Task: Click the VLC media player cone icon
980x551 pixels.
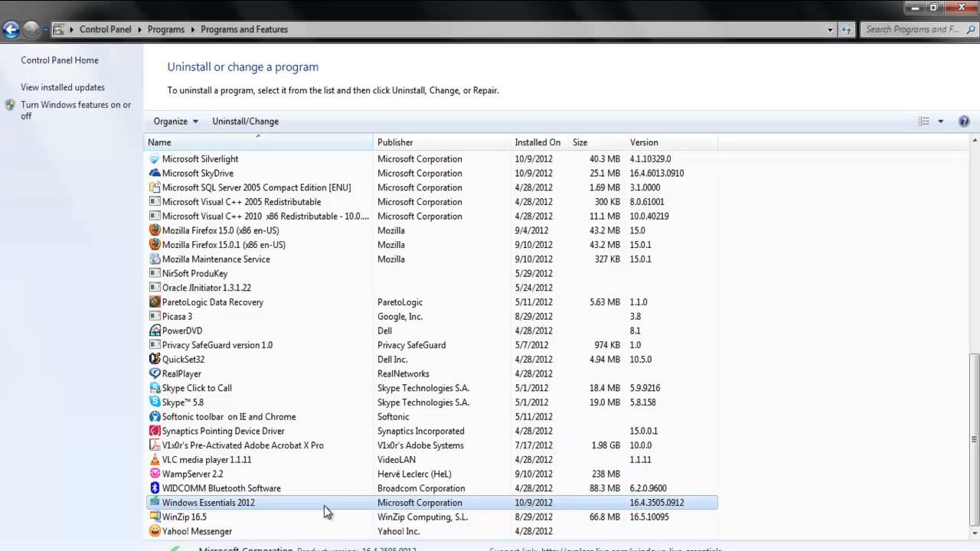Action: 155,460
